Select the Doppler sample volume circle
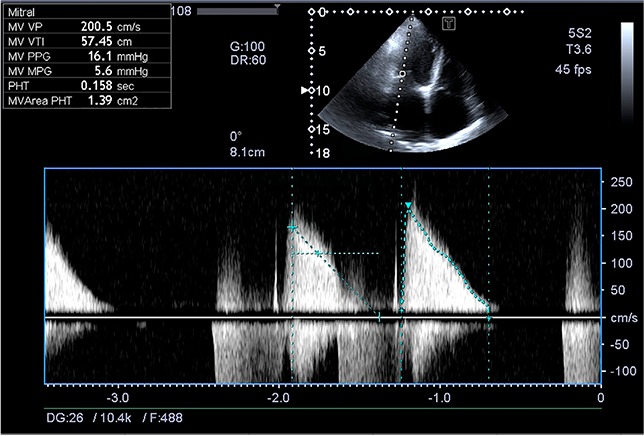Viewport: 644px width, 436px height. 402,74
